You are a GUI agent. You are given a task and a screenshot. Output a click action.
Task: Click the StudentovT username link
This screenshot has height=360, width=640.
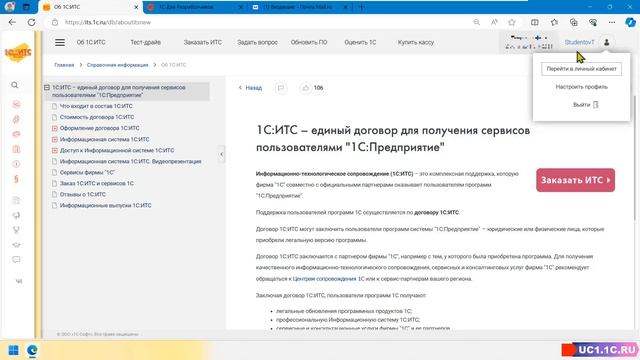(579, 42)
